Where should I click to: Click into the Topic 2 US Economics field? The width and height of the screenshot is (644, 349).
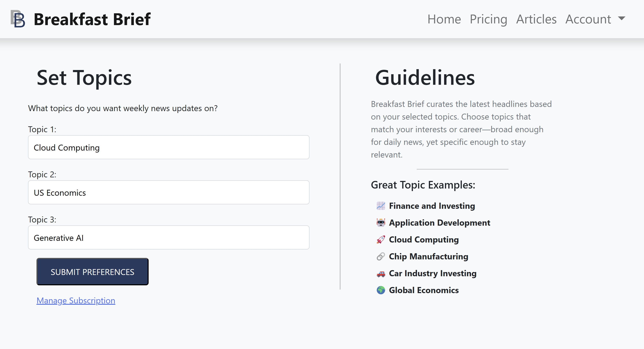tap(168, 193)
